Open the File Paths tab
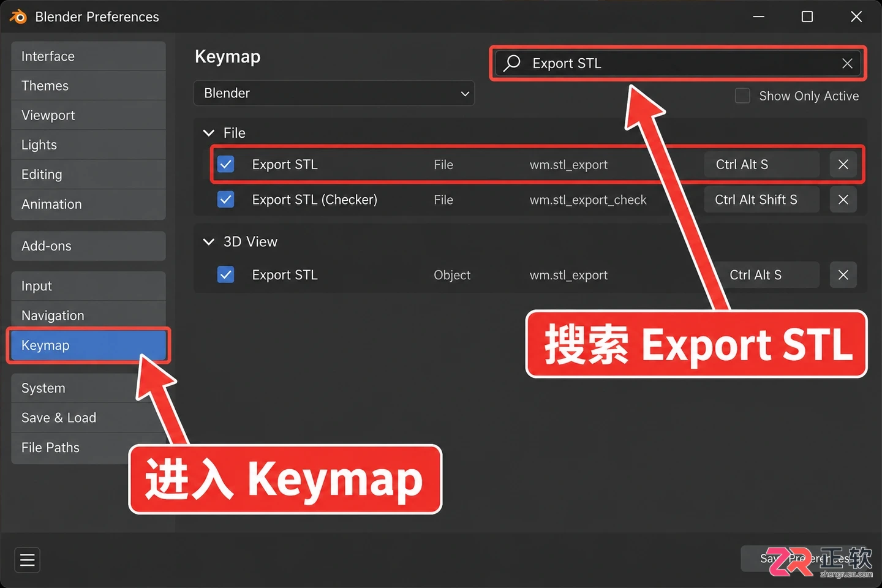Image resolution: width=882 pixels, height=588 pixels. 88,448
